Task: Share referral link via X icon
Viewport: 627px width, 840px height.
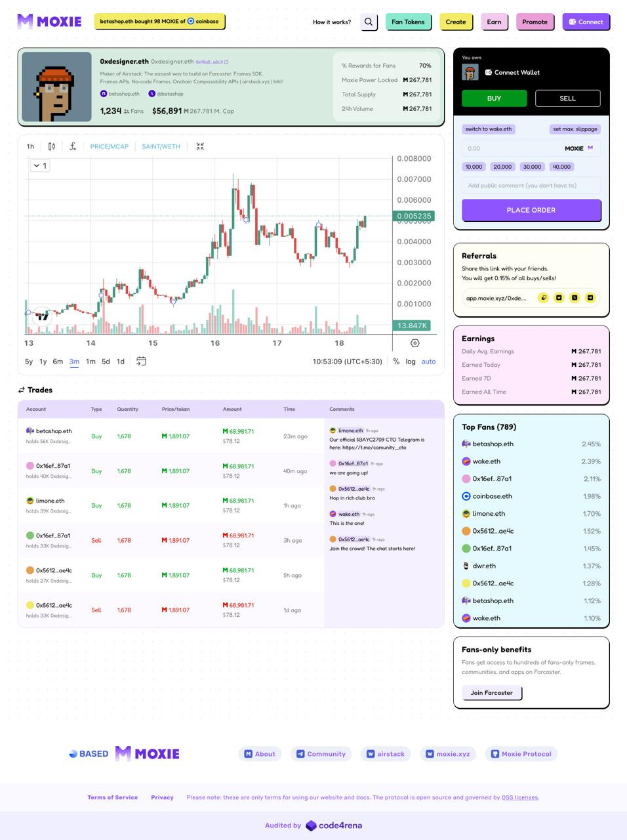Action: 575,298
